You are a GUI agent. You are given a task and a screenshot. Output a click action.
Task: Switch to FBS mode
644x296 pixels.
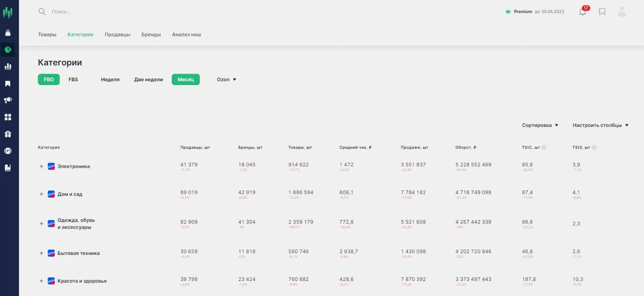coord(73,80)
